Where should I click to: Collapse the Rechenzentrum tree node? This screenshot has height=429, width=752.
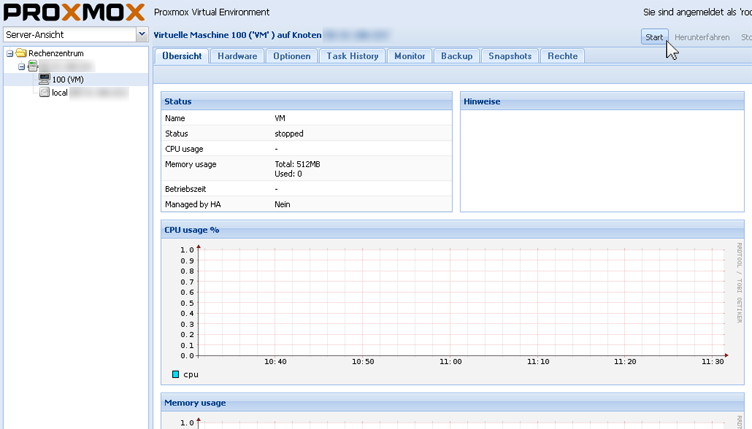[10, 53]
